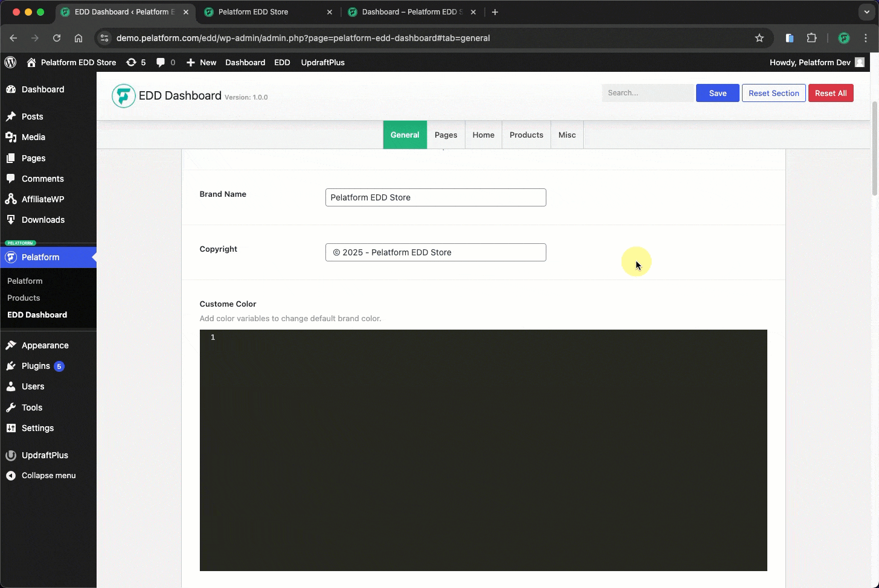
Task: Click browser home icon
Action: [x=78, y=38]
